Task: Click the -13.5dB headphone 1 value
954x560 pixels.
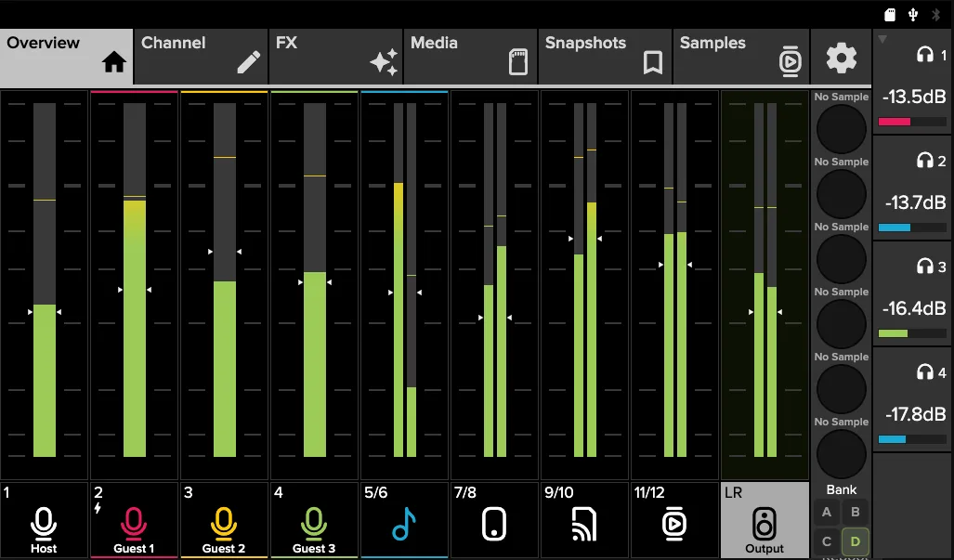Action: click(914, 96)
